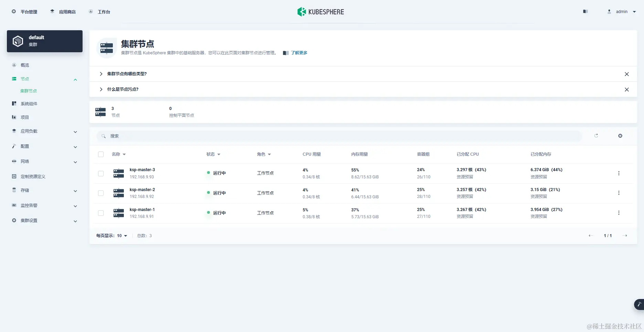
Task: Open the 平台管理 platform menu
Action: point(24,12)
